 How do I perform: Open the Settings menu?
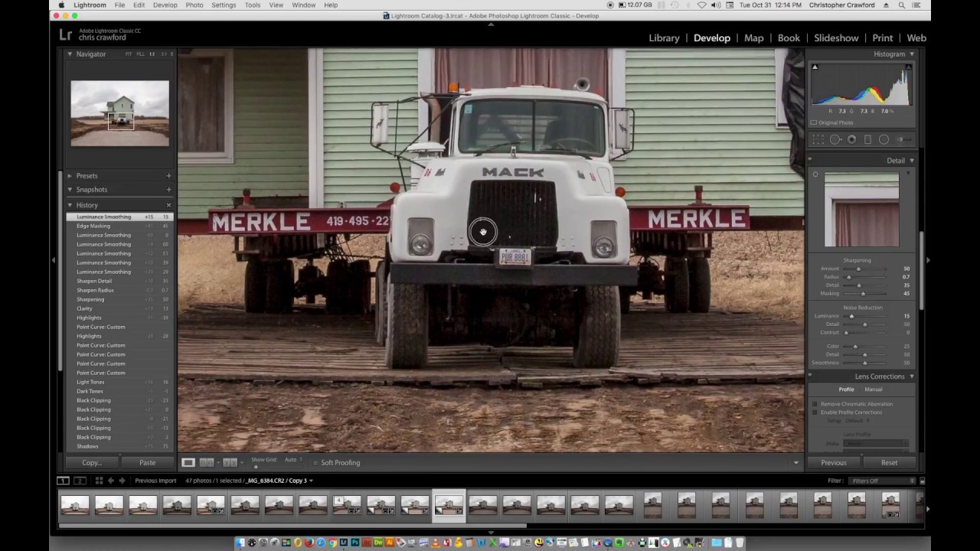coord(224,5)
